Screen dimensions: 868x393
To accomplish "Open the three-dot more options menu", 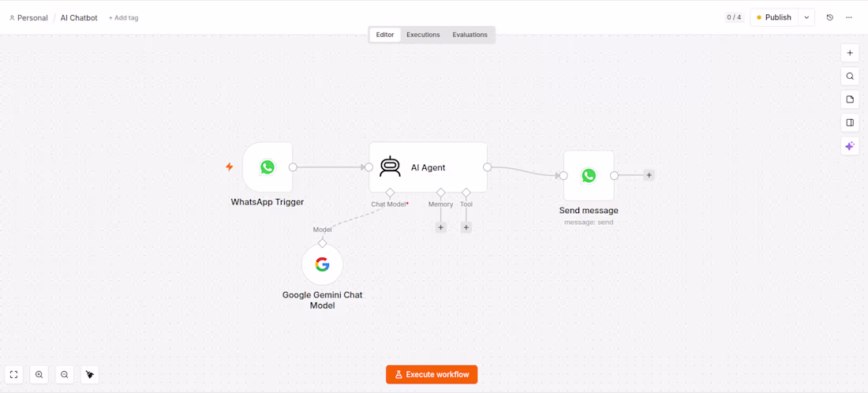I will 848,17.
